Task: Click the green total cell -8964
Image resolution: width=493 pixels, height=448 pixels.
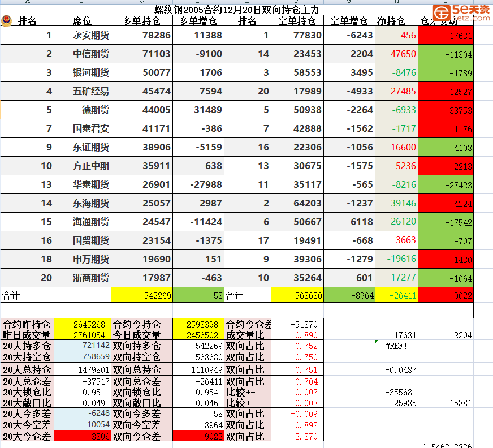Action: (349, 295)
